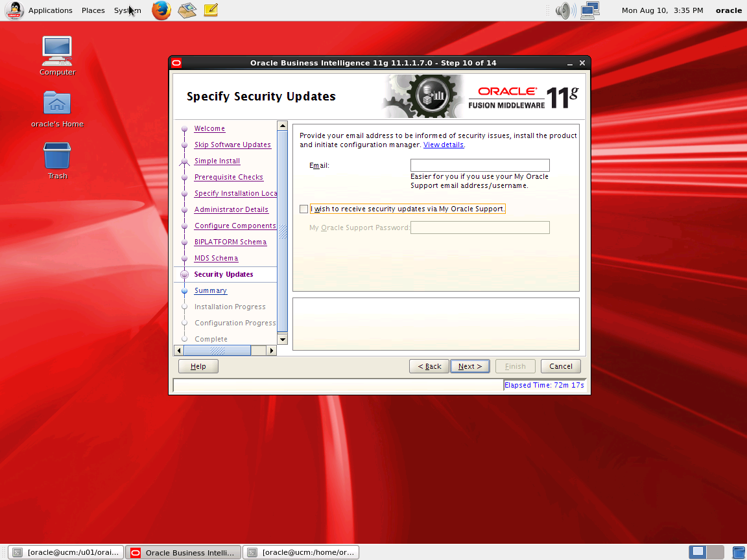
Task: Cancel the installation
Action: click(561, 366)
